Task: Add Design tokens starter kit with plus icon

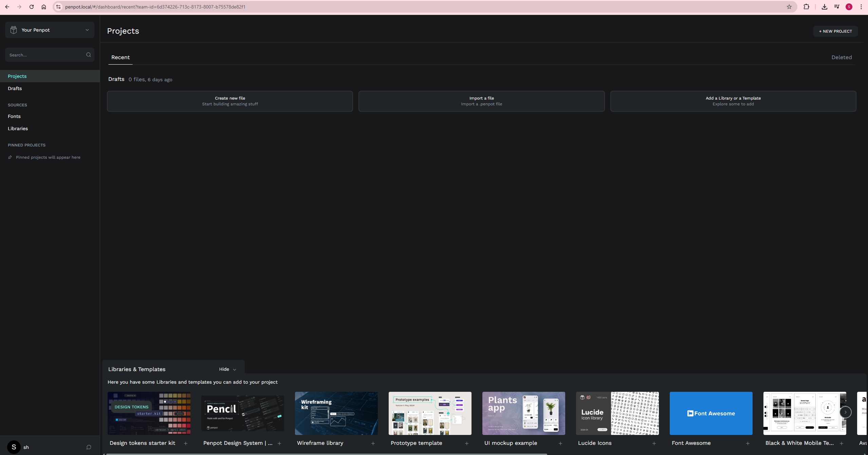Action: (186, 443)
